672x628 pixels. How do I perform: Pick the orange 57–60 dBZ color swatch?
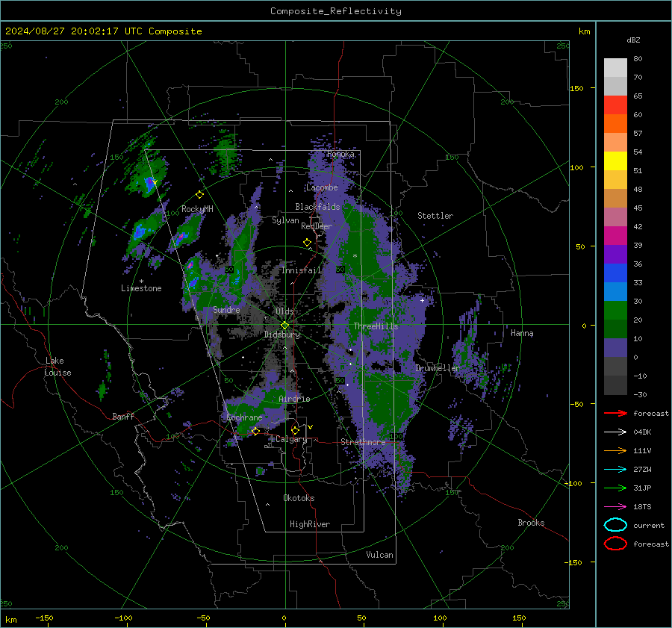tap(615, 123)
